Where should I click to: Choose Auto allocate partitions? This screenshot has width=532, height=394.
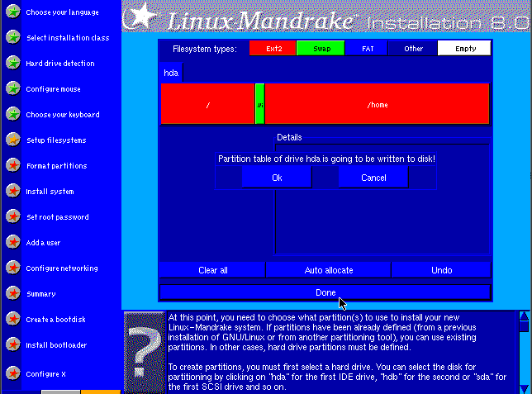click(328, 270)
